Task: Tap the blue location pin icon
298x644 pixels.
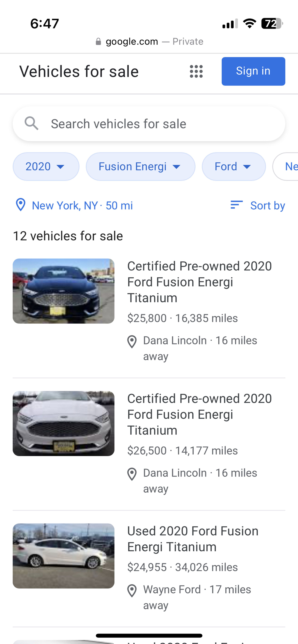Action: 20,205
